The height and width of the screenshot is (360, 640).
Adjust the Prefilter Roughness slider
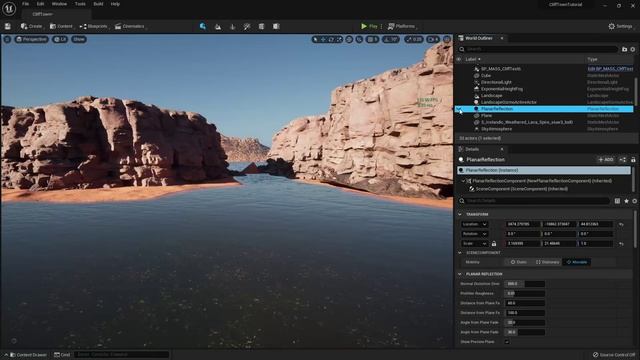[x=524, y=293]
